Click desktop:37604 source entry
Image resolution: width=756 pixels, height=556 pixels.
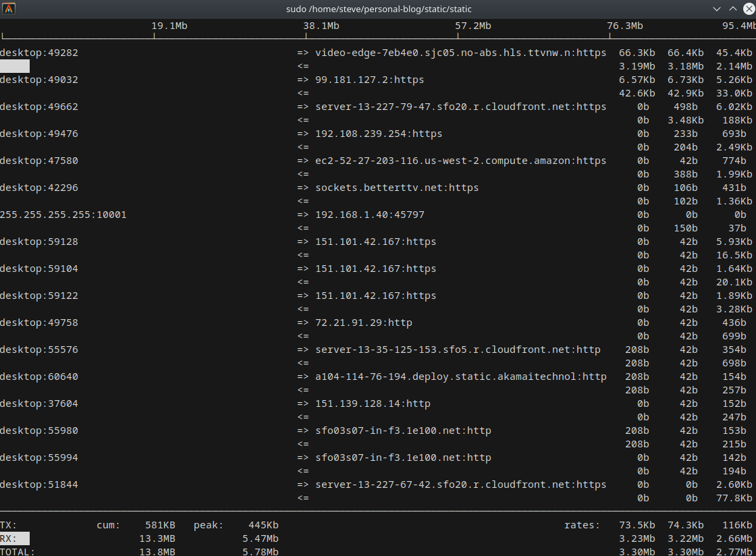(39, 404)
